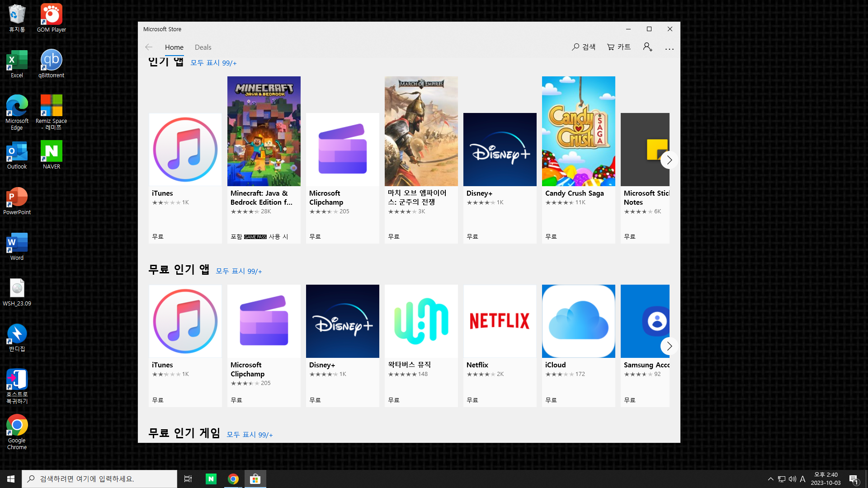Open the Search (검색) icon in the Store header

point(584,47)
